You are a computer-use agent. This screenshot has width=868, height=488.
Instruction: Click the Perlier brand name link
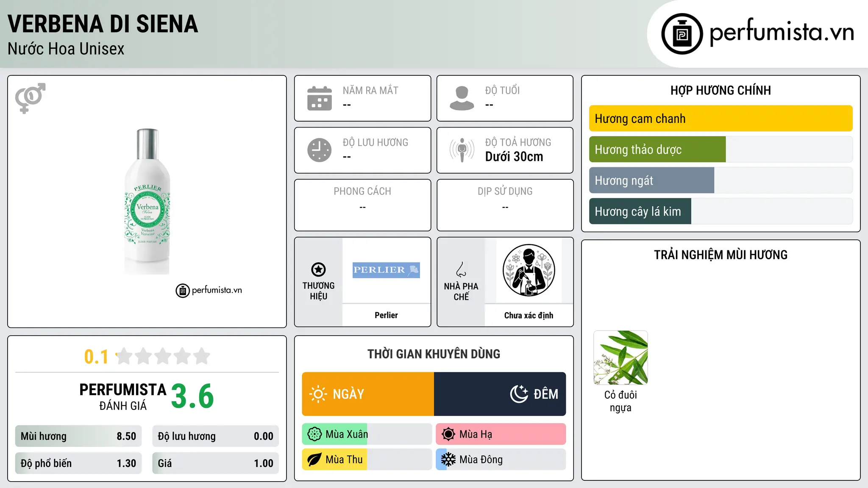coord(386,315)
